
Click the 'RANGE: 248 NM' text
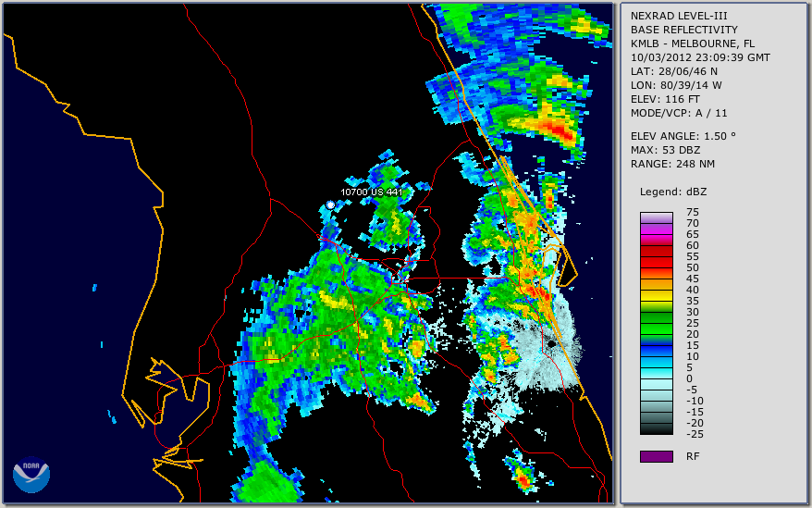pyautogui.click(x=672, y=165)
